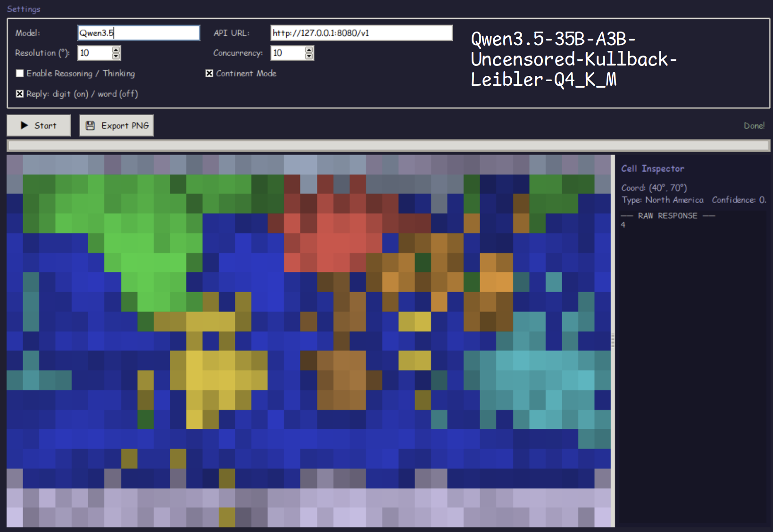The width and height of the screenshot is (773, 532).
Task: Click the Concurrency value field
Action: [x=288, y=53]
